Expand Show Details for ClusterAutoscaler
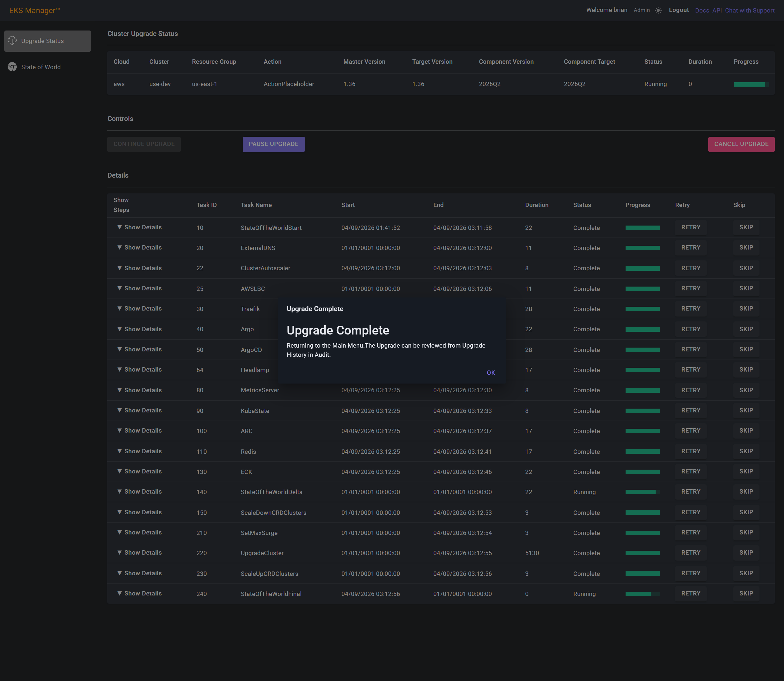The image size is (784, 681). 139,268
